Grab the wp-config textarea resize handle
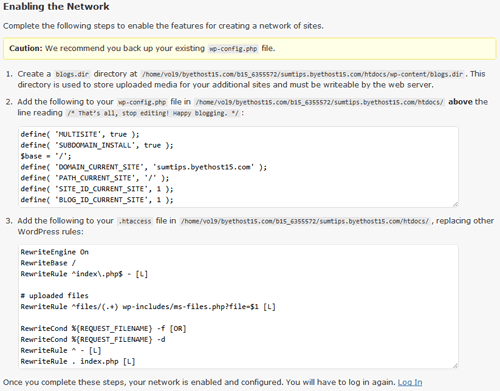500x391 pixels. coord(455,204)
